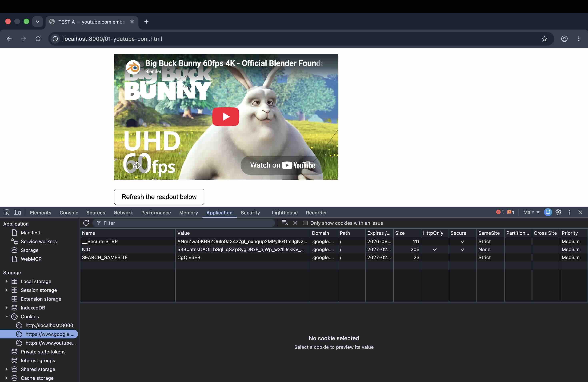Screen dimensions: 588x382
Task: Click the orange issues count badge
Action: point(510,212)
